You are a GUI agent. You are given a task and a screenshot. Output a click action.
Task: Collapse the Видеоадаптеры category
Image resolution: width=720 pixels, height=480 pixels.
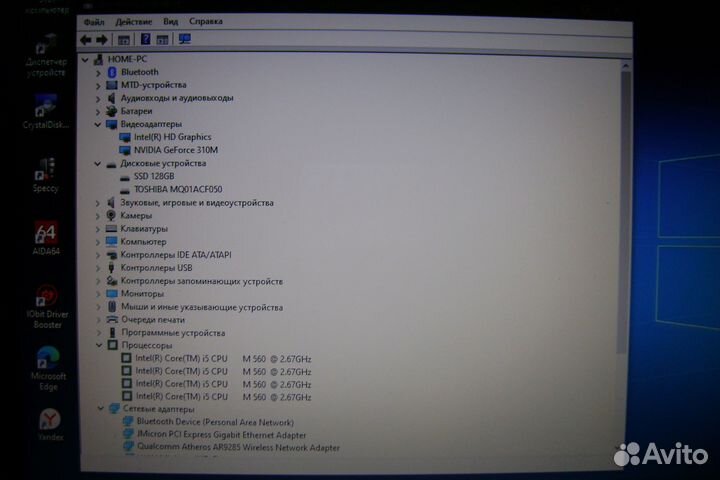[97, 124]
